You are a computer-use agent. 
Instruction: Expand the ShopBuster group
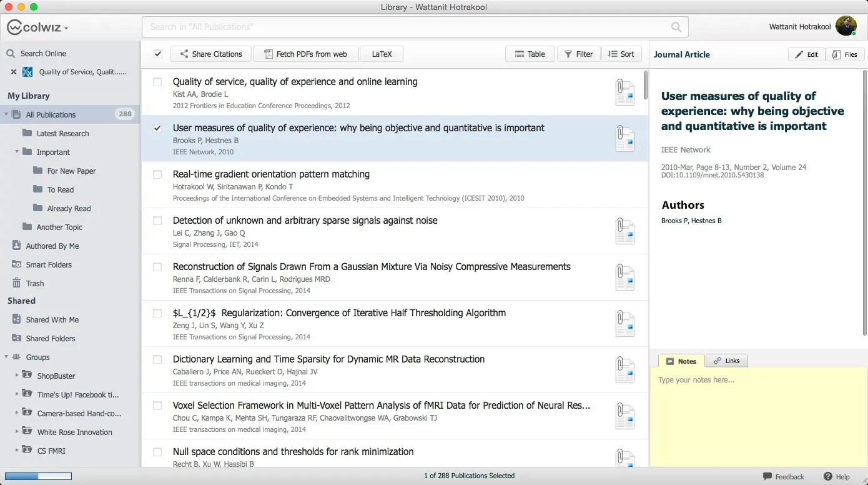pyautogui.click(x=17, y=376)
